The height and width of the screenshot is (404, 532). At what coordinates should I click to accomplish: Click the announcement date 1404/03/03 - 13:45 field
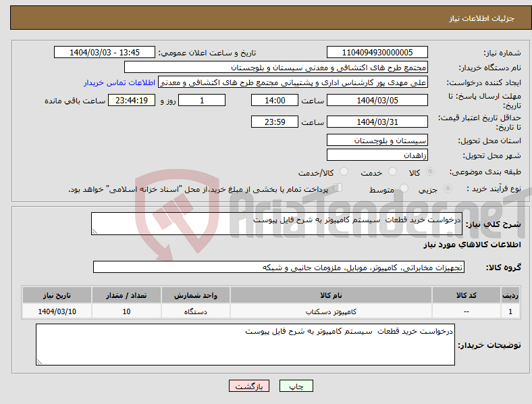[105, 52]
